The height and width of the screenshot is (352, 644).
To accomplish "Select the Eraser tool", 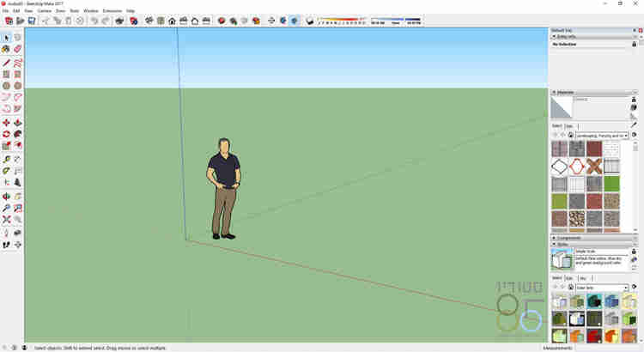I will (18, 49).
